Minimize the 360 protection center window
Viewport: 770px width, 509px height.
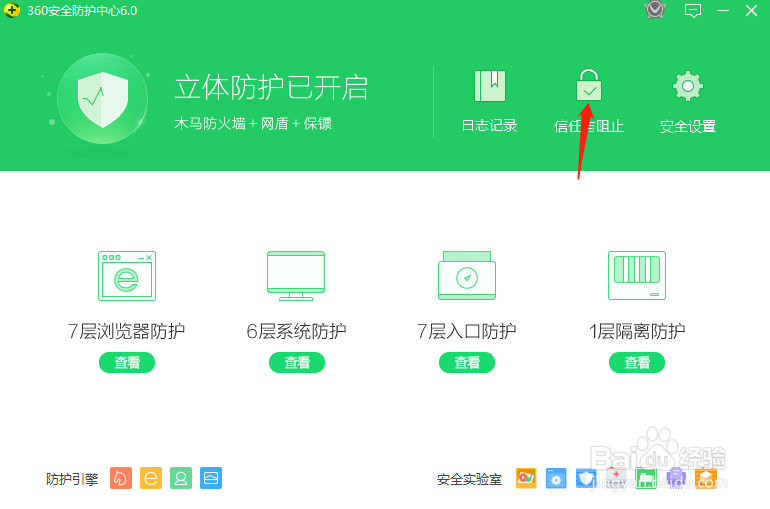click(722, 10)
